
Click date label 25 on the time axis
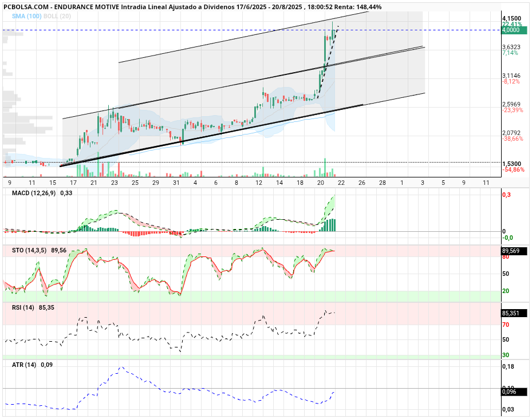point(135,183)
